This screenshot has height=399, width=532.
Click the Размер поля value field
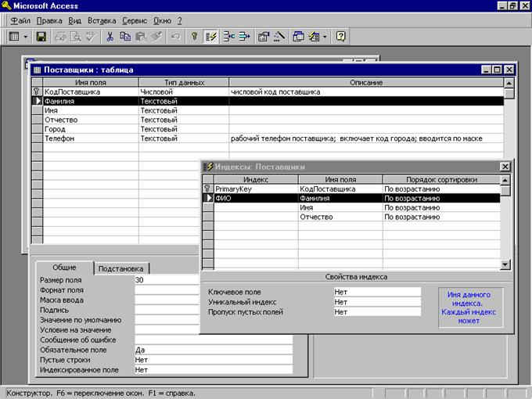[167, 280]
